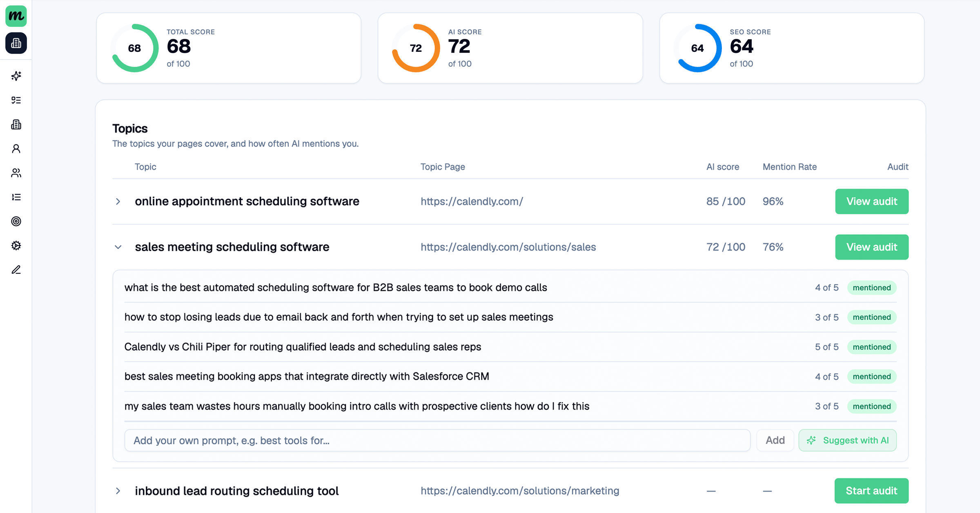The width and height of the screenshot is (980, 513).
Task: Expand the inbound lead routing scheduling tool topic
Action: coord(118,491)
